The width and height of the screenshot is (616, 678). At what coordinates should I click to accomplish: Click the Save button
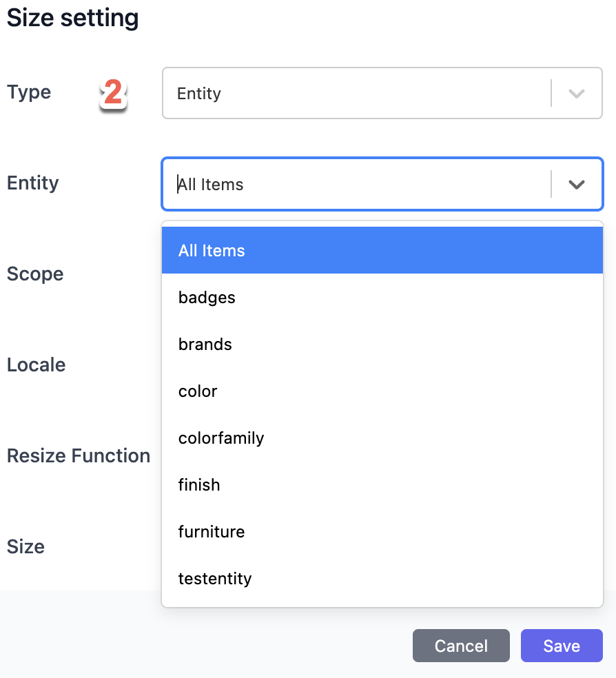click(x=562, y=646)
